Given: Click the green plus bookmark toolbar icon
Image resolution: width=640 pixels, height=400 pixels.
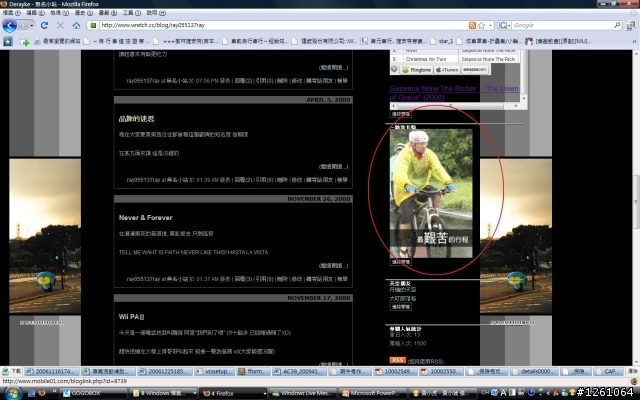Looking at the screenshot, I should point(25,42).
